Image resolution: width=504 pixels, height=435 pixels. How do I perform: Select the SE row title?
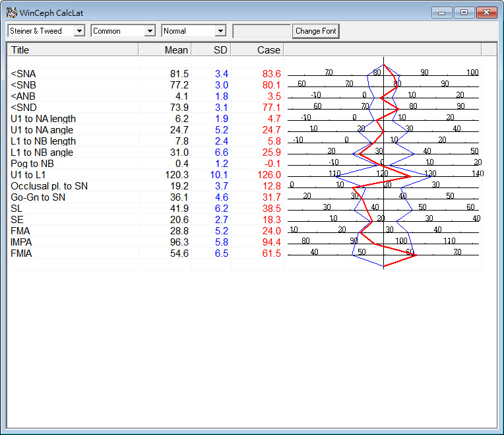(16, 220)
